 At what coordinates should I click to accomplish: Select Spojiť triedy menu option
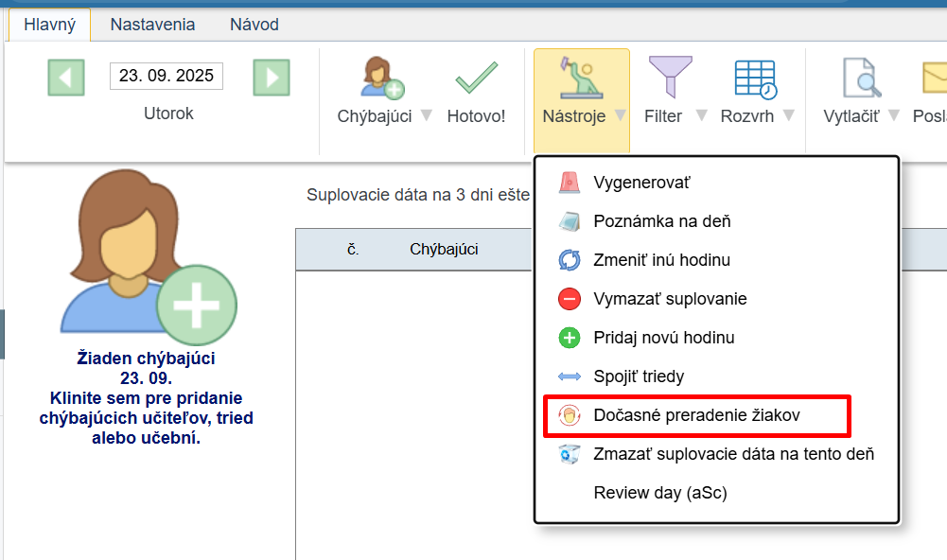pos(638,376)
